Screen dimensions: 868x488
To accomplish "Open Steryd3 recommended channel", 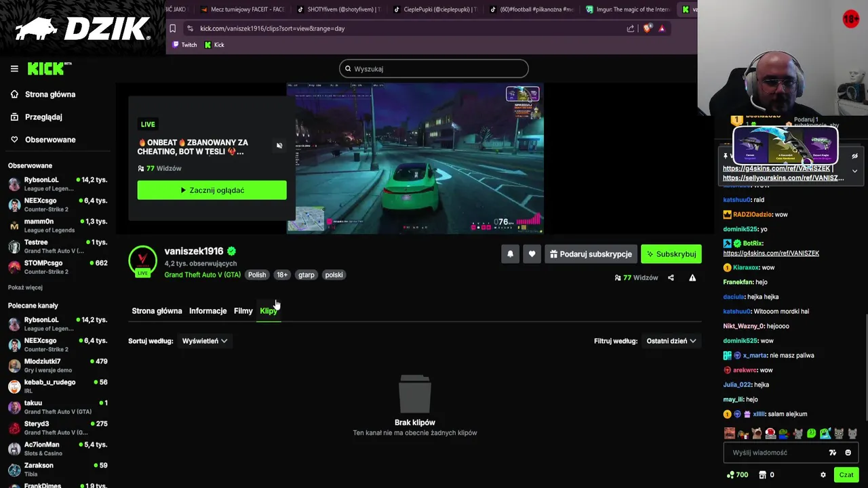I will pyautogui.click(x=58, y=428).
